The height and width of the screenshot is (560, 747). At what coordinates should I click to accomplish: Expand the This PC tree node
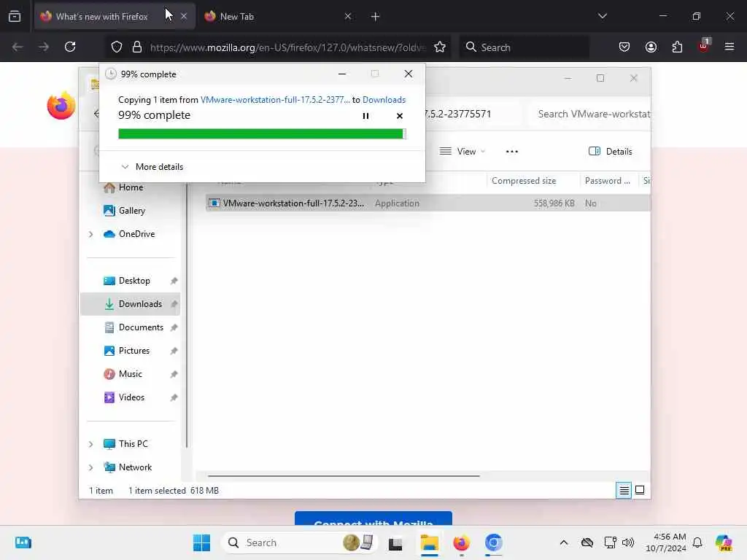[x=90, y=444]
